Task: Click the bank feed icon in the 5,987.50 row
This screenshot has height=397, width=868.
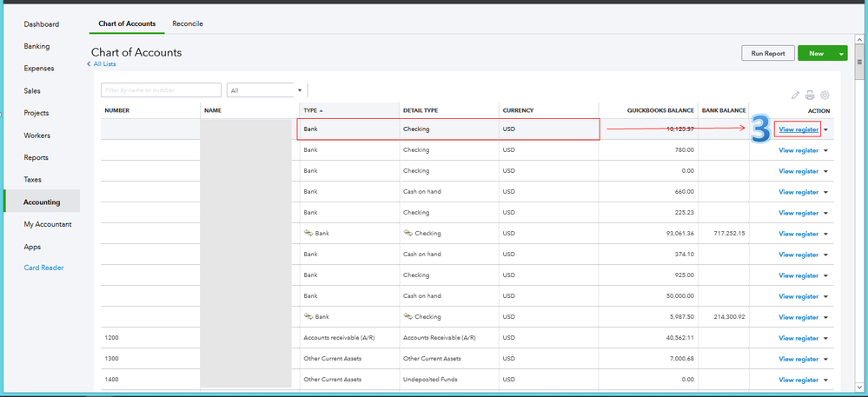Action: pyautogui.click(x=308, y=317)
